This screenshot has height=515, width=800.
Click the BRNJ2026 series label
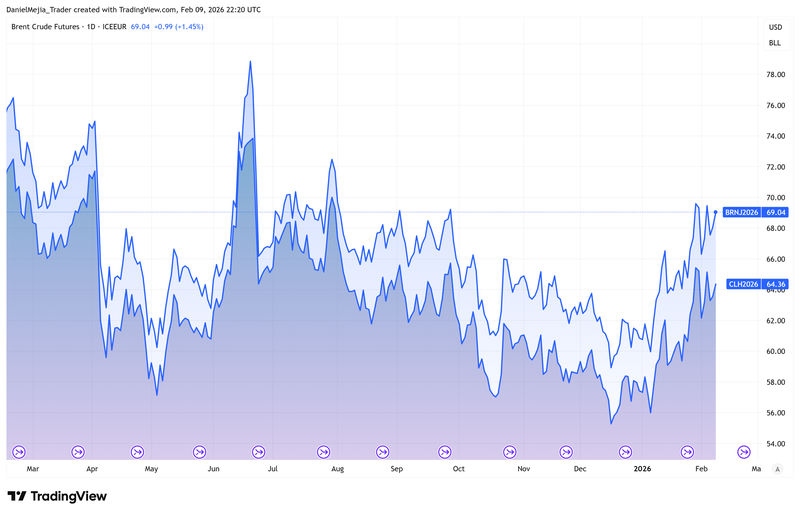(x=741, y=212)
